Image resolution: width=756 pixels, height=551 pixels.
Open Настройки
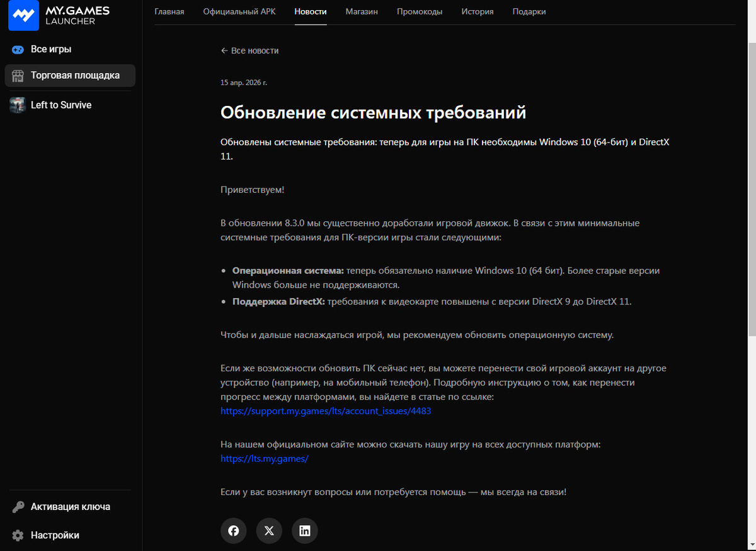[x=70, y=535]
